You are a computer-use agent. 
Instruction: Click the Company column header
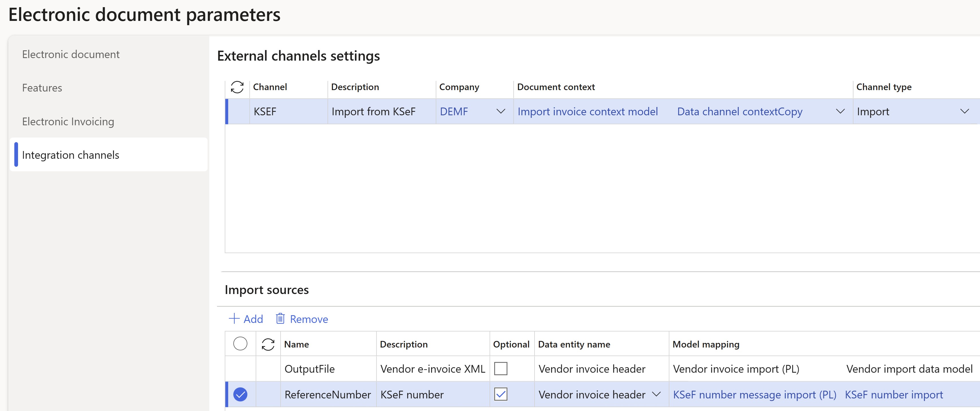click(459, 87)
